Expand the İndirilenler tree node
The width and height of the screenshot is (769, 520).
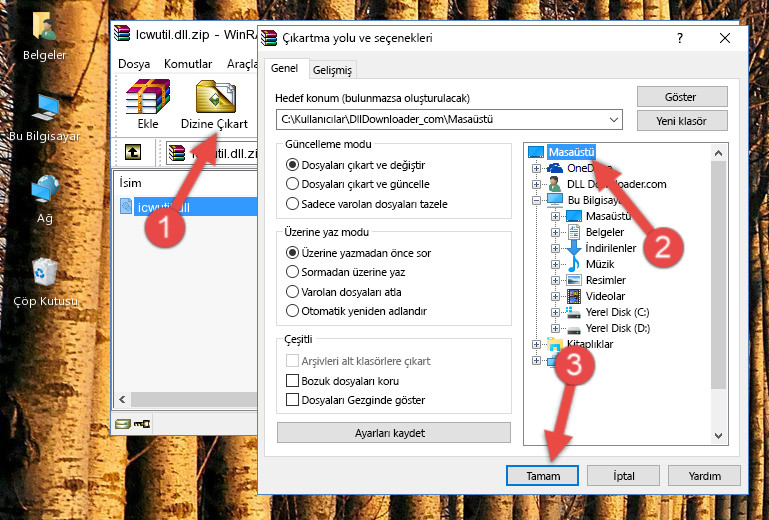(x=555, y=248)
